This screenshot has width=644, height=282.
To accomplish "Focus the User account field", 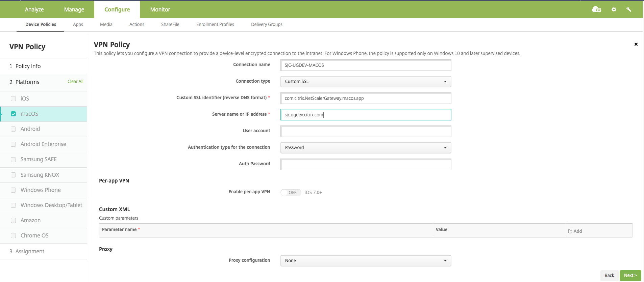I will 366,131.
